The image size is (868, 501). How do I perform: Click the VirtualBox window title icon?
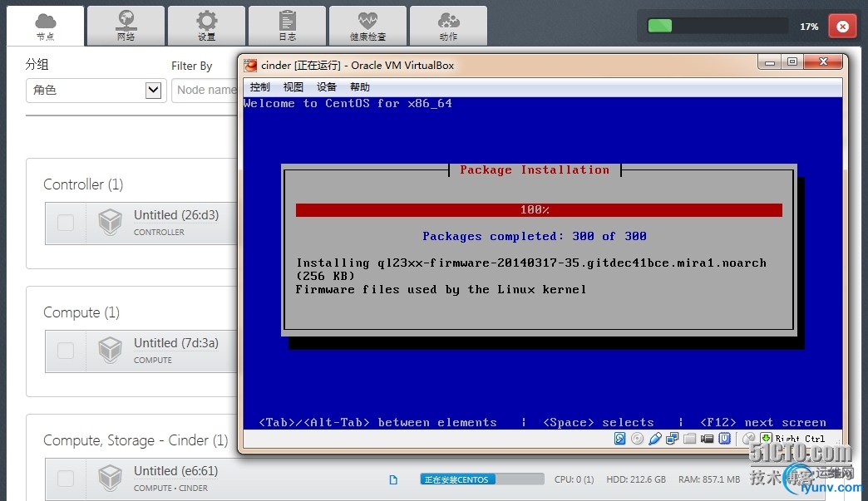[250, 66]
